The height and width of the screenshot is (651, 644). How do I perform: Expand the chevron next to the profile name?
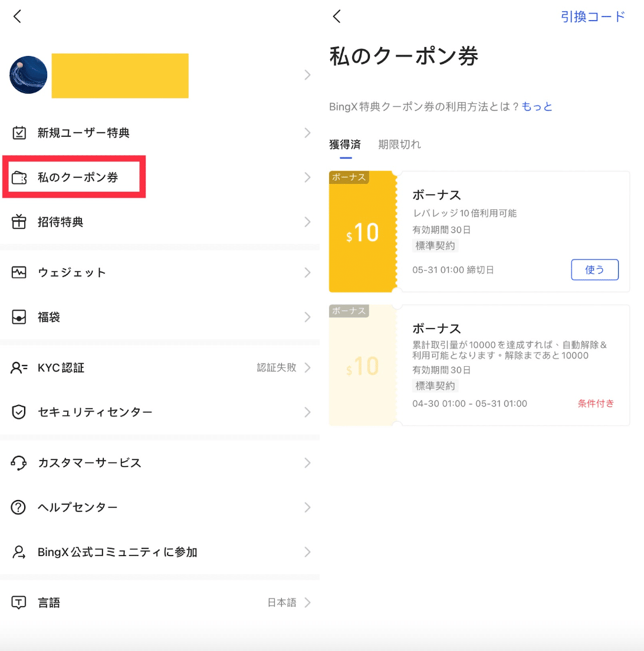[307, 75]
